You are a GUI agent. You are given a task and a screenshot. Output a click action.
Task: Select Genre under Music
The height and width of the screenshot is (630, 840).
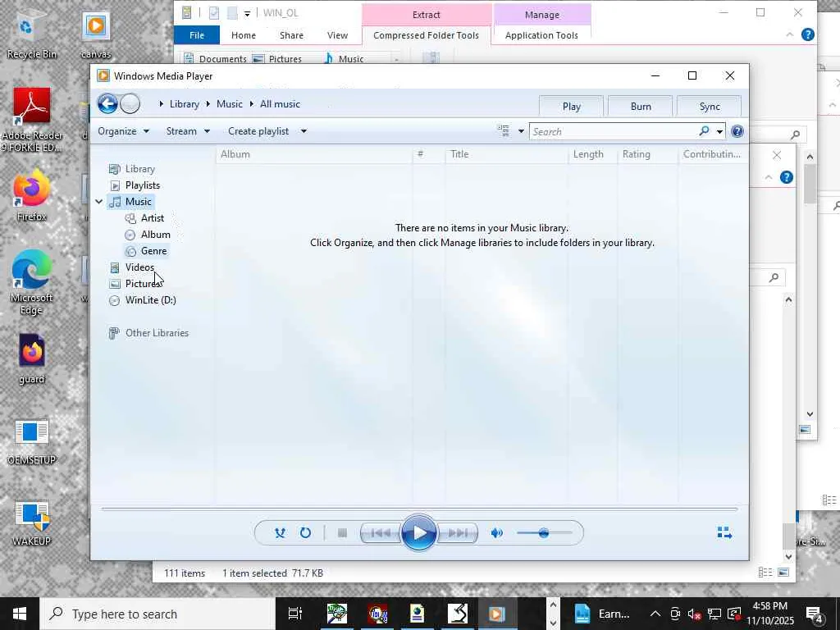153,251
